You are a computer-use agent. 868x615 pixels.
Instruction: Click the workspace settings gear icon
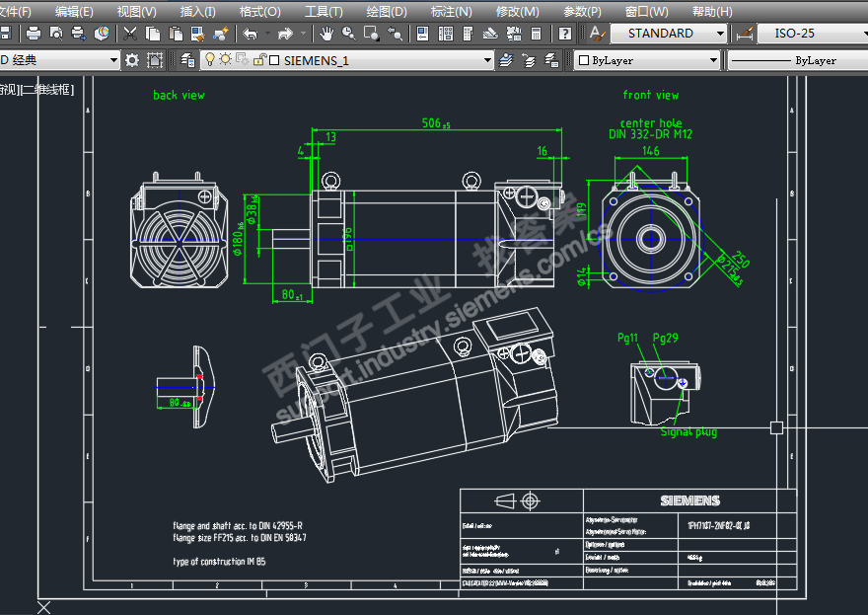(132, 60)
